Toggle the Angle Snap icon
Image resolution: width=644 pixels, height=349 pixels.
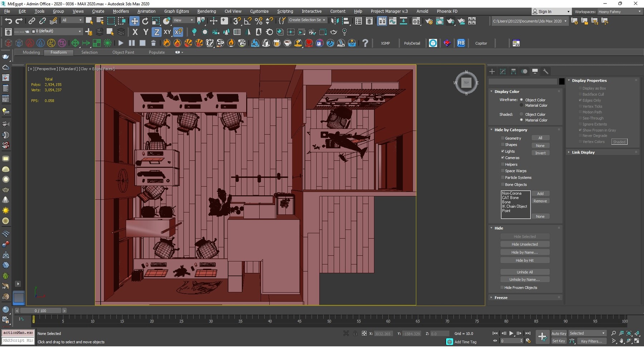coord(248,21)
